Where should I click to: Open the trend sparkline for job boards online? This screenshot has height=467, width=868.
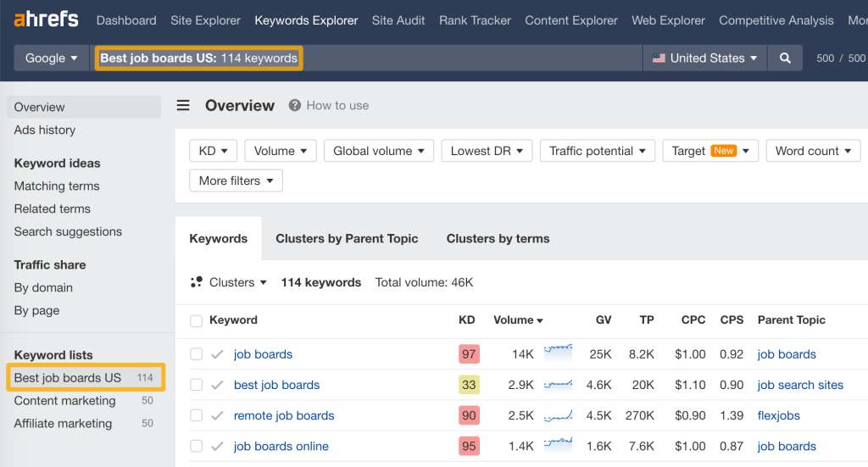click(x=558, y=445)
